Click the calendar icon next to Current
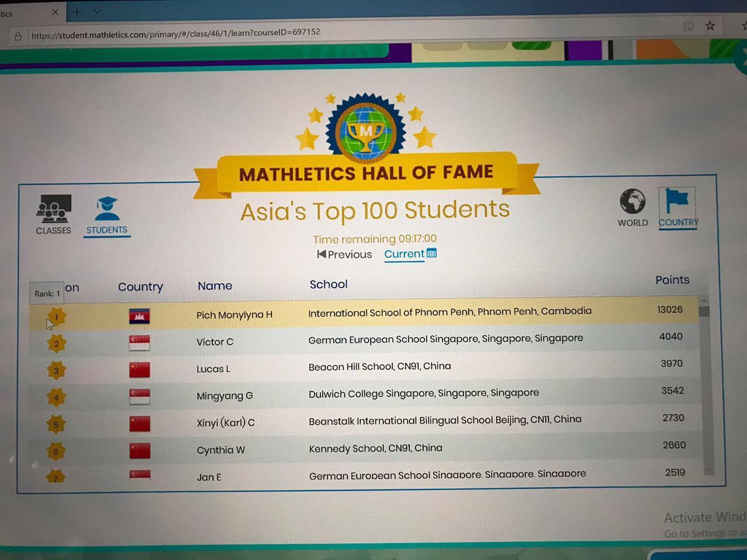Image resolution: width=747 pixels, height=560 pixels. pos(432,253)
